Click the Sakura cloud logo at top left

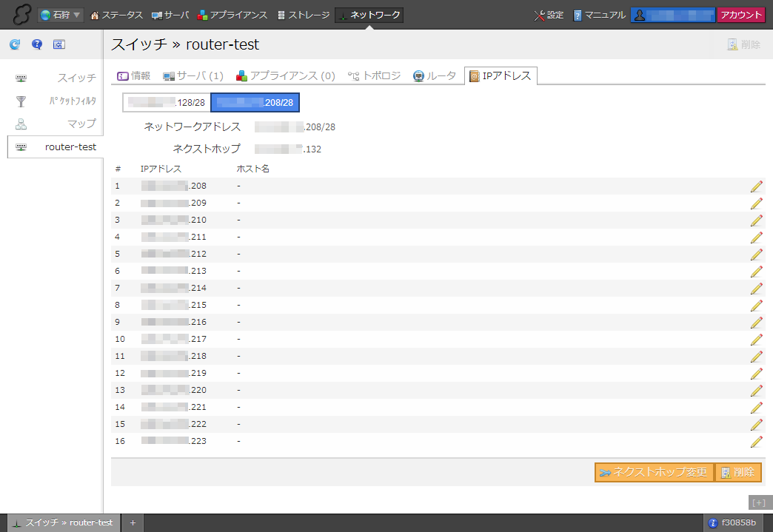click(x=19, y=15)
